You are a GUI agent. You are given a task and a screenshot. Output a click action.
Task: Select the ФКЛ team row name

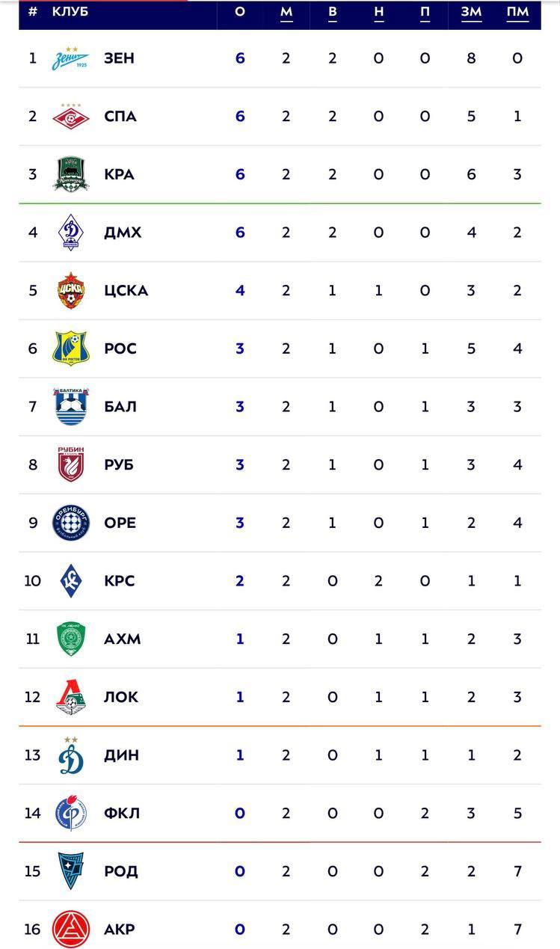122,813
